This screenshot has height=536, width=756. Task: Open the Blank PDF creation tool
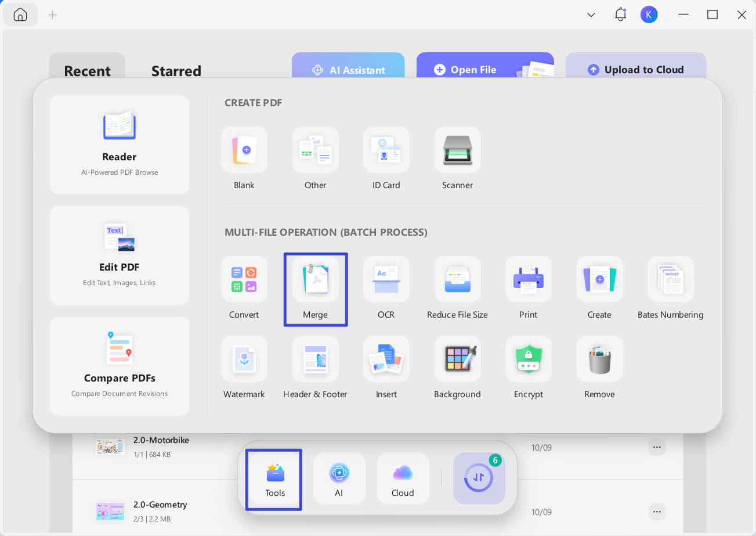click(244, 150)
